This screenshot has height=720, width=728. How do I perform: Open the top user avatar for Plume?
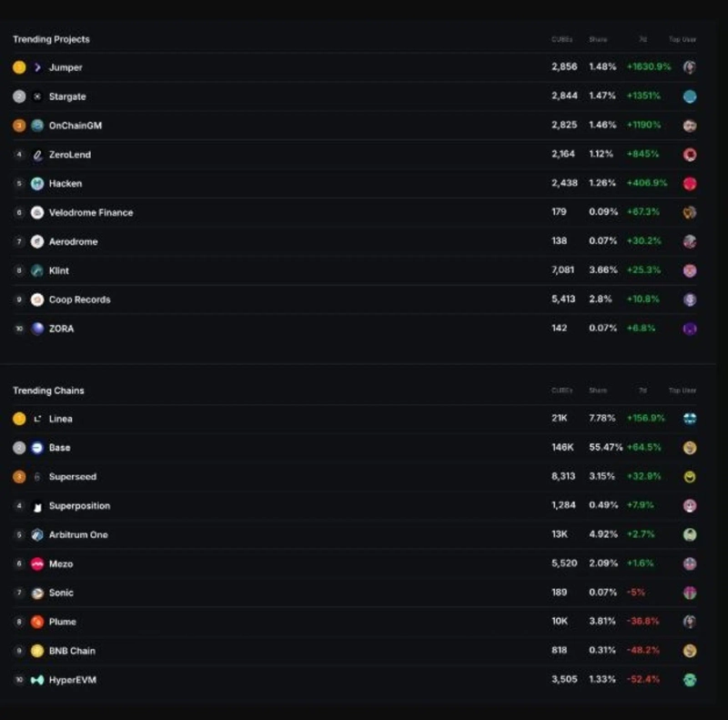pyautogui.click(x=690, y=622)
